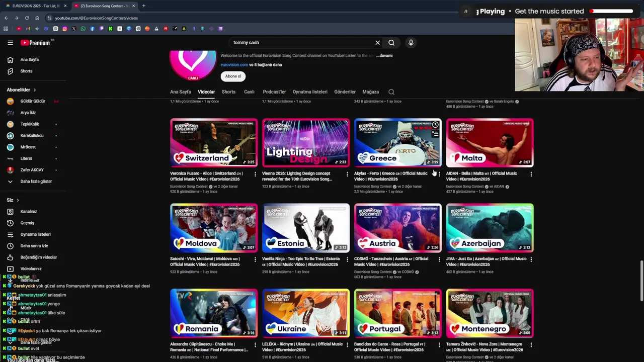This screenshot has width=644, height=362.
Task: Open Switzerland video thumbnail
Action: (x=214, y=143)
